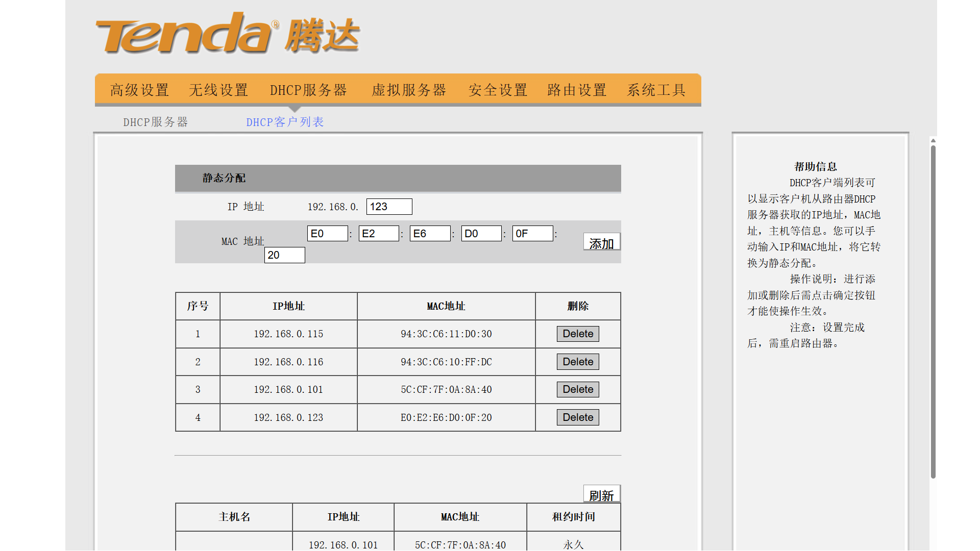Click the MAC field containing E0
Screen dimensions: 980x551
327,234
